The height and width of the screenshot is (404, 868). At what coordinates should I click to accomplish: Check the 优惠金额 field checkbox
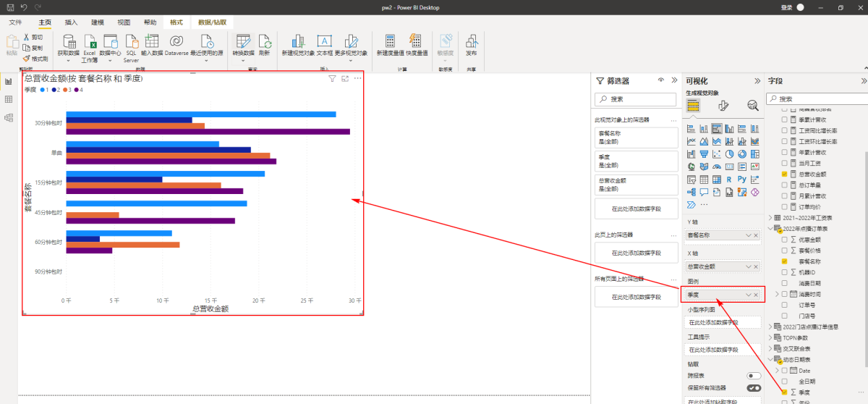[x=784, y=240]
